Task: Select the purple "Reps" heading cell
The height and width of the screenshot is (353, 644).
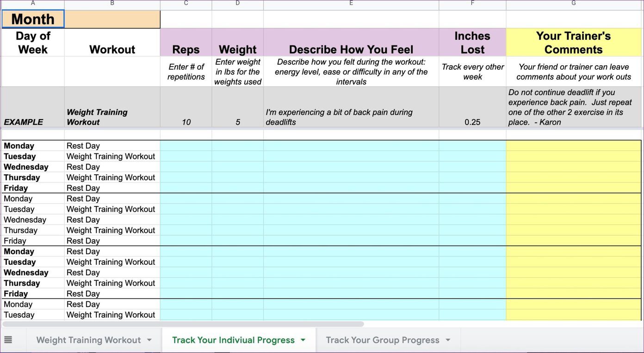Action: [186, 43]
